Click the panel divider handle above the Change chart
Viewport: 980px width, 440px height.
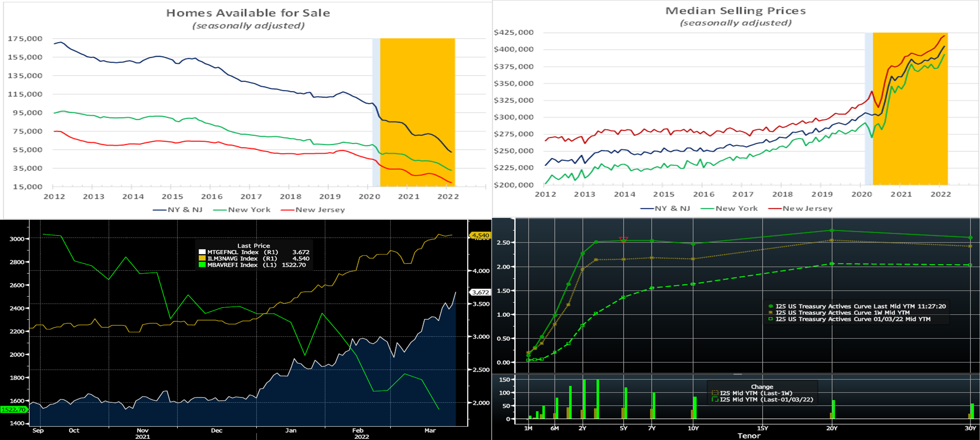click(x=738, y=374)
